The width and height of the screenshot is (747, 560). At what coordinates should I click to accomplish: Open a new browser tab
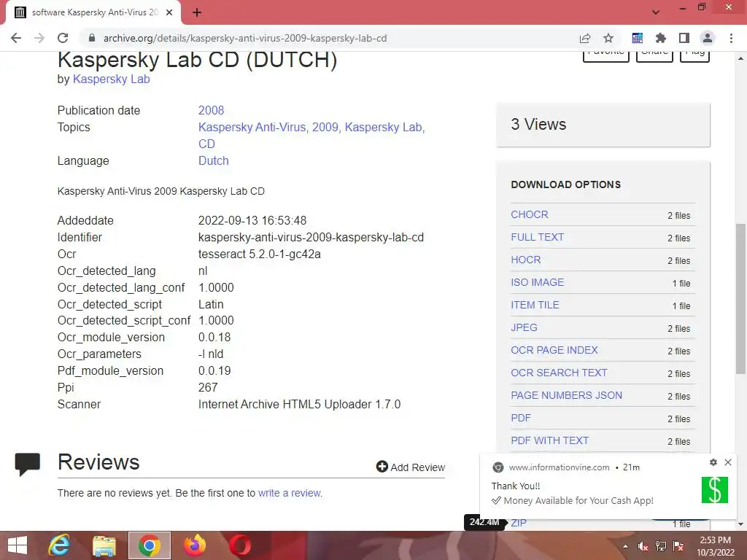coord(197,13)
